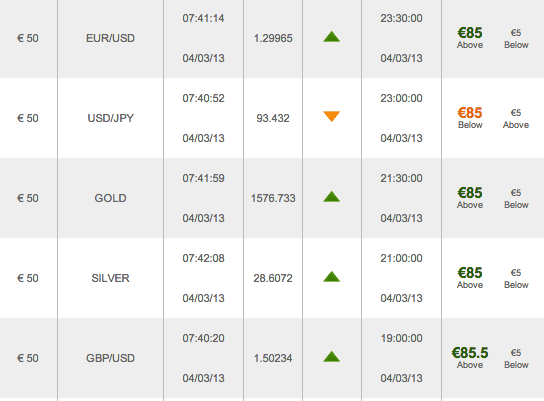This screenshot has height=401, width=544.
Task: Click the SILVER asset name
Action: click(110, 278)
